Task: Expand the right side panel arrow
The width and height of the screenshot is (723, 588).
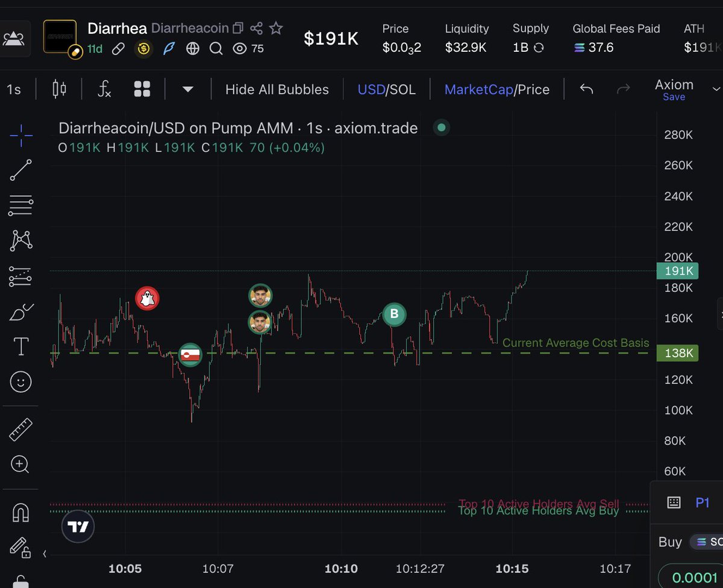Action: (721, 314)
